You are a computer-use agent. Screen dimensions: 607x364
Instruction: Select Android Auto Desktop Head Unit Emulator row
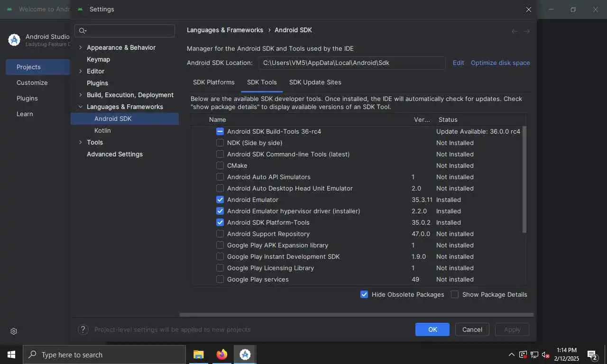coord(359,188)
